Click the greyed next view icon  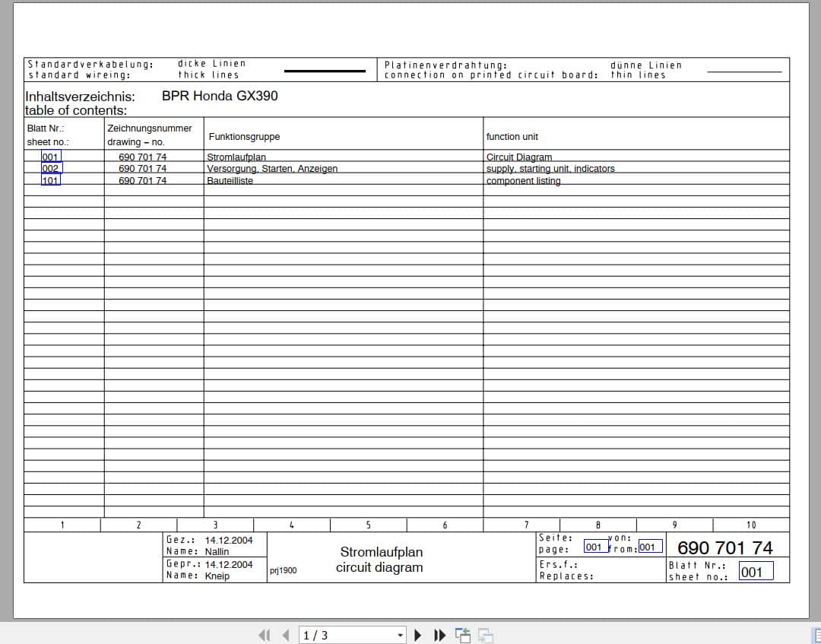(485, 635)
